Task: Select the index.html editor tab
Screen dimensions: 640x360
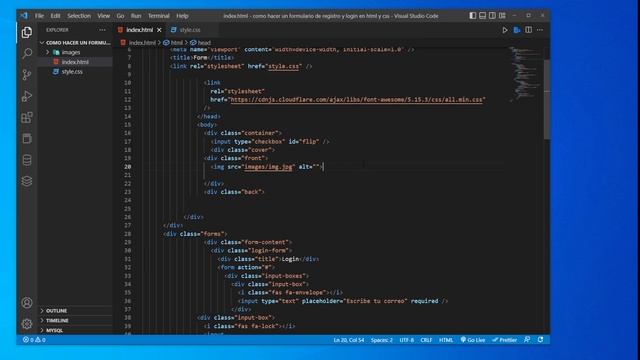Action: click(x=139, y=30)
